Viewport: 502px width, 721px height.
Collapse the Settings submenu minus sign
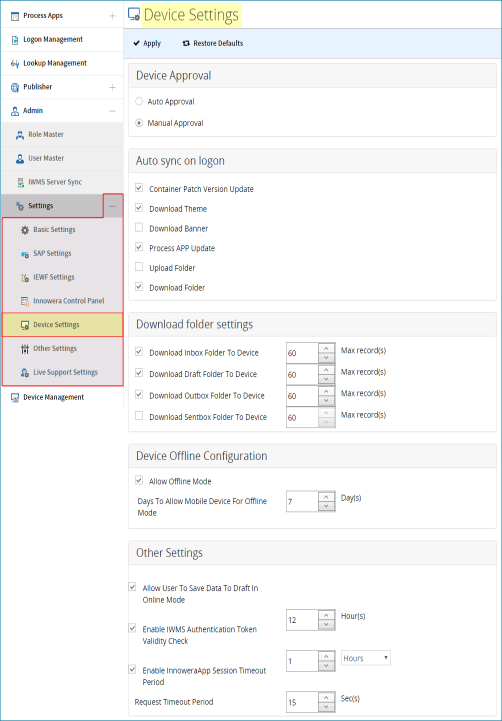[113, 206]
